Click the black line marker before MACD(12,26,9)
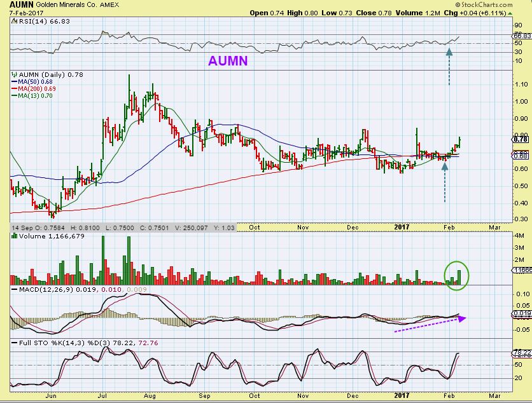532x403 pixels. (x=15, y=289)
